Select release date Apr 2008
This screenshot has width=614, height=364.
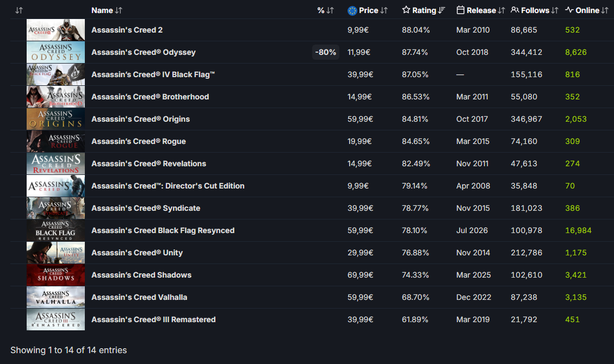coord(473,186)
